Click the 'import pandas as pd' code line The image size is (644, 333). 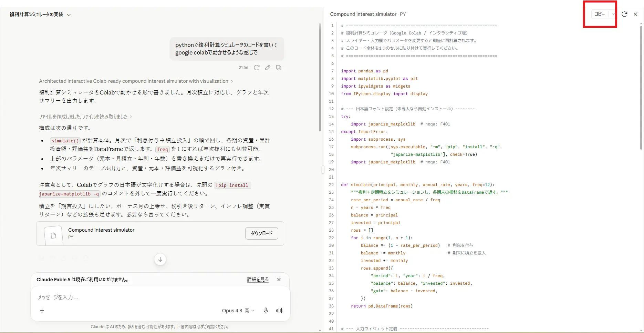(364, 71)
